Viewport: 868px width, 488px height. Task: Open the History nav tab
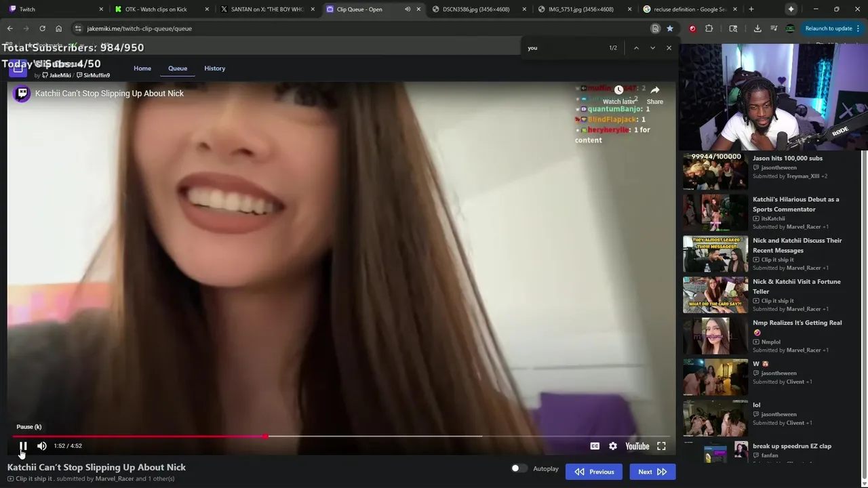point(214,68)
